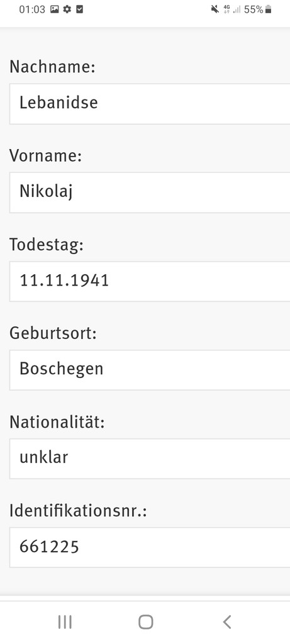The height and width of the screenshot is (644, 290).
Task: Tap the Geburtsort field with Boschegen
Action: pyautogui.click(x=150, y=370)
